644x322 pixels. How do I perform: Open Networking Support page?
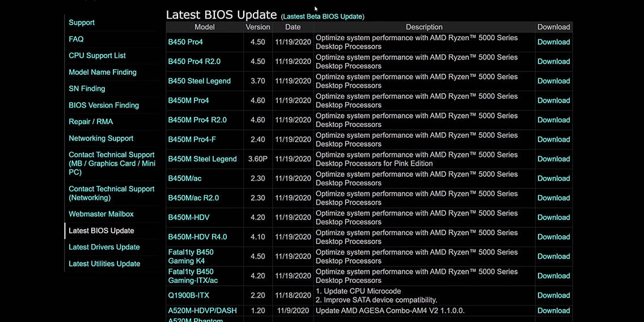pyautogui.click(x=101, y=138)
